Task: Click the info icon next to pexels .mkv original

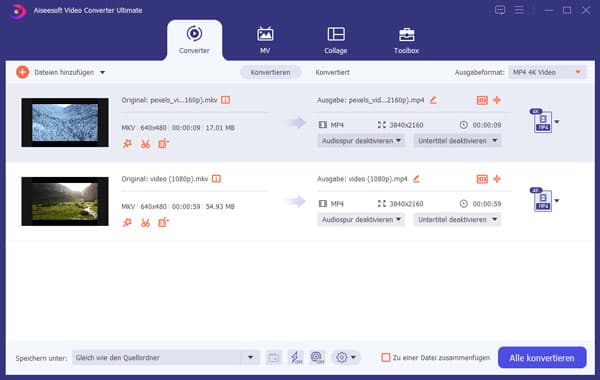Action: coord(225,100)
